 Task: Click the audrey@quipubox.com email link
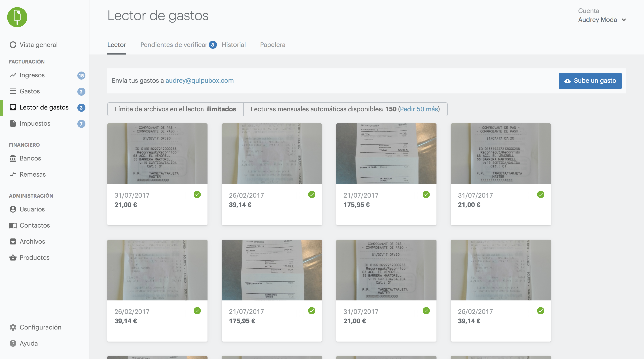[x=199, y=80]
